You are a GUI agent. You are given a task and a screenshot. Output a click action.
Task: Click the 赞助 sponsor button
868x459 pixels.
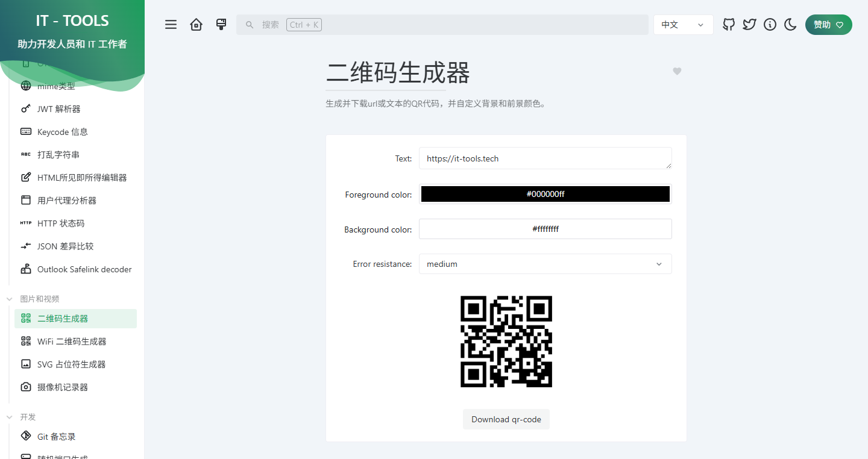pos(828,25)
